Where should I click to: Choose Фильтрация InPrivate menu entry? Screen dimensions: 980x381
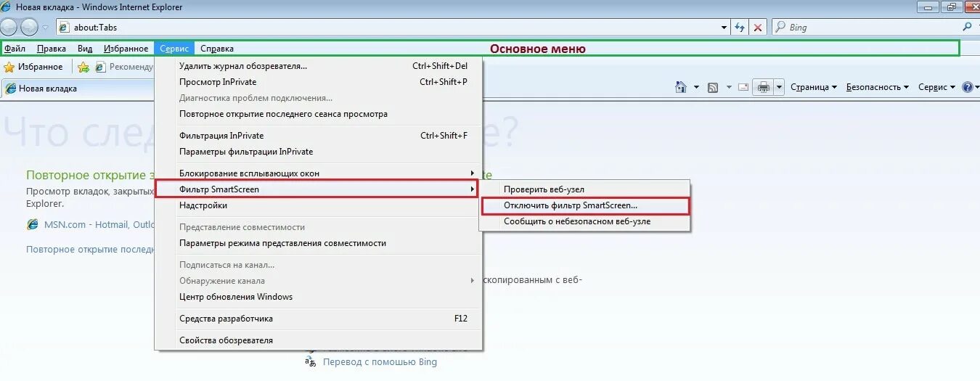pos(318,136)
